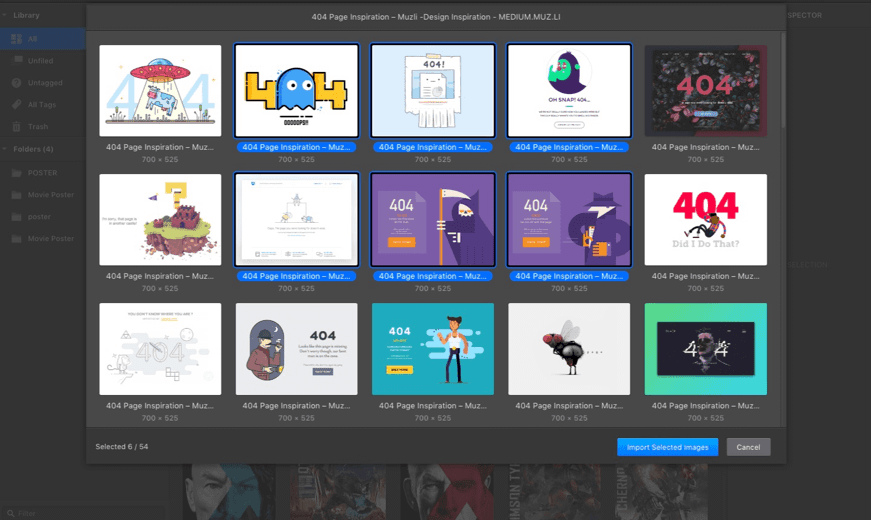Cancel the import dialog

(748, 447)
